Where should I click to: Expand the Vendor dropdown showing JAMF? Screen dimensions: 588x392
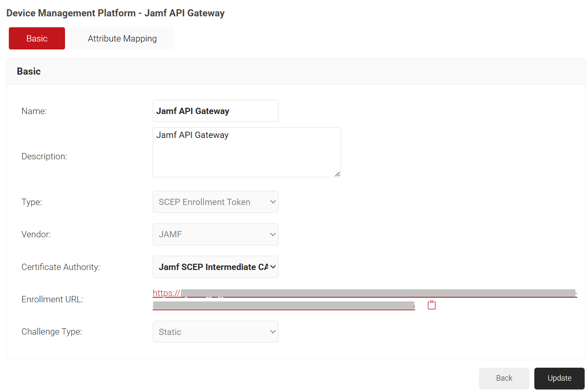(x=215, y=234)
